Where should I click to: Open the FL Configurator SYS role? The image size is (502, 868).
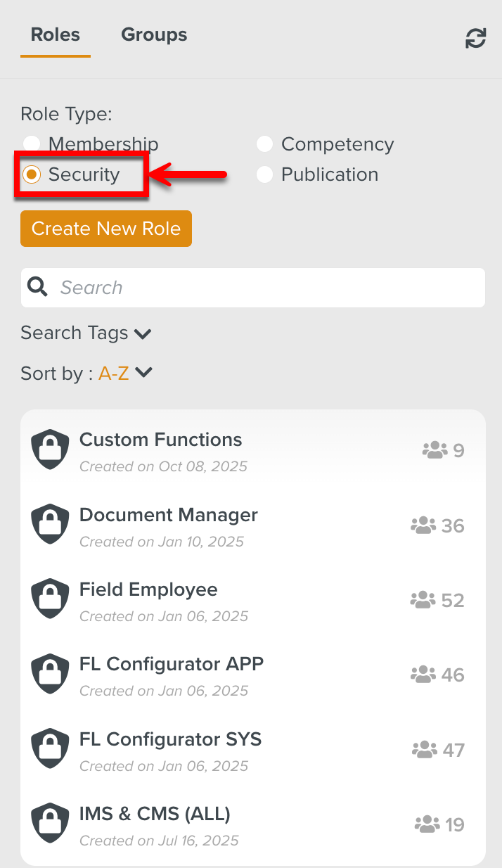coord(170,740)
